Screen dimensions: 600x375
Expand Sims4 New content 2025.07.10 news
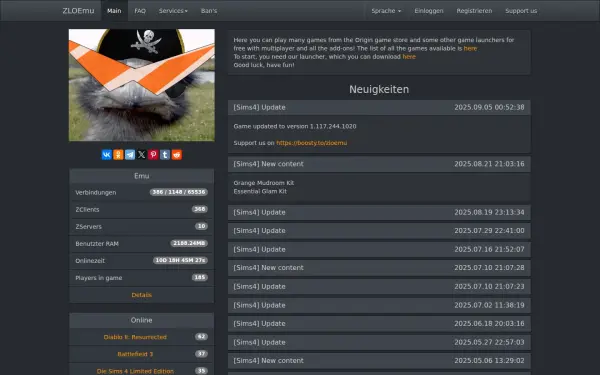tap(379, 268)
